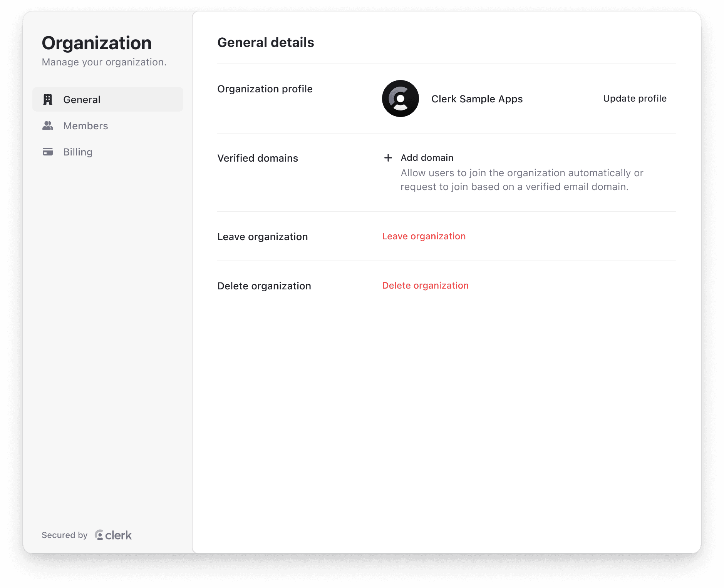724x588 pixels.
Task: Click the red Delete organization link
Action: (x=425, y=285)
